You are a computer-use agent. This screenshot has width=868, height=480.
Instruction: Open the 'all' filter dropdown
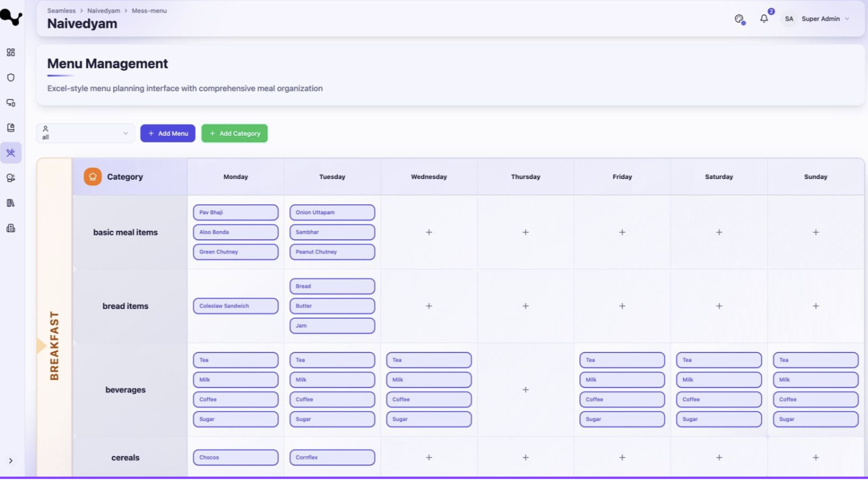[85, 133]
